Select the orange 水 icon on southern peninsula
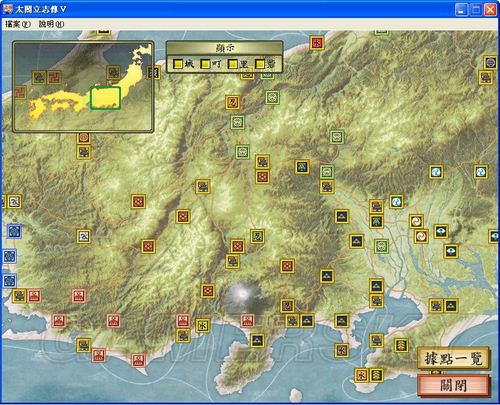Screen dimensions: 500x405 pyautogui.click(x=361, y=375)
